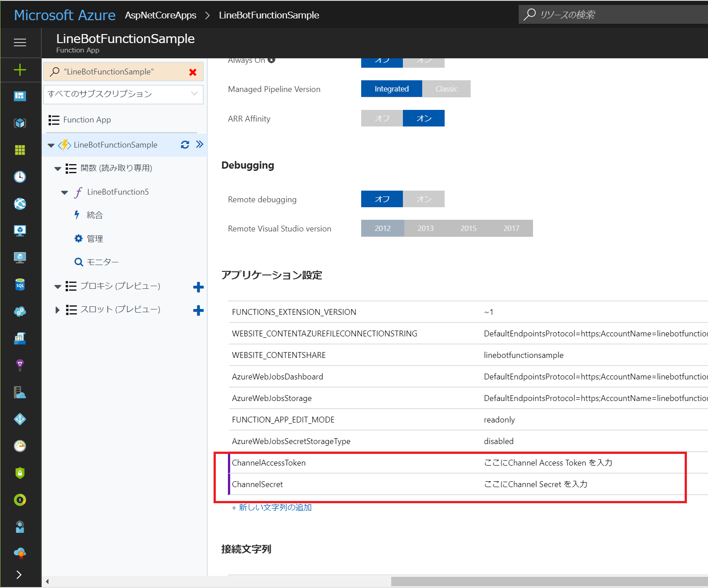Click the LineBotFunctionSample breadcrumb
This screenshot has width=708, height=588.
pyautogui.click(x=269, y=15)
